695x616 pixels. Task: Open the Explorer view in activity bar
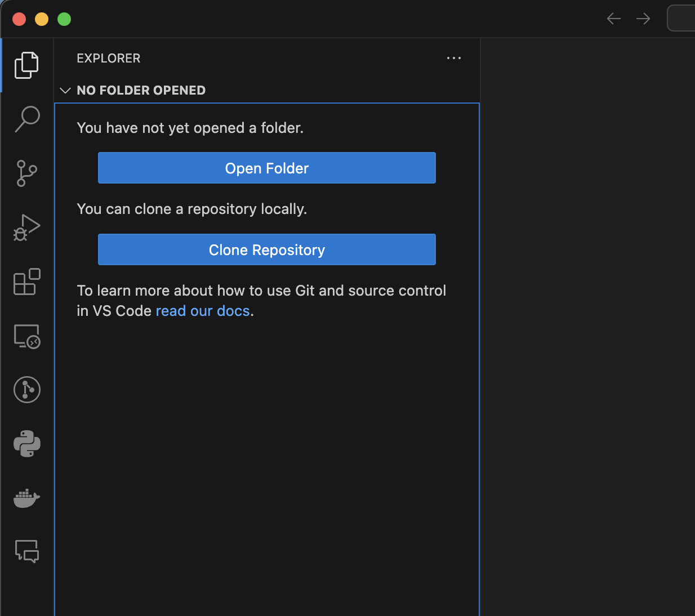[x=26, y=65]
